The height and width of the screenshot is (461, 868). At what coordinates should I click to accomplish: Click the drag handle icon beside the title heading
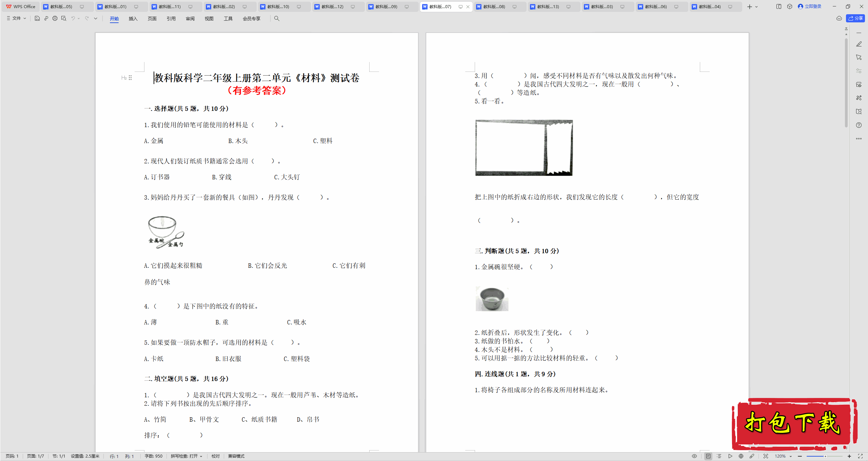click(130, 78)
